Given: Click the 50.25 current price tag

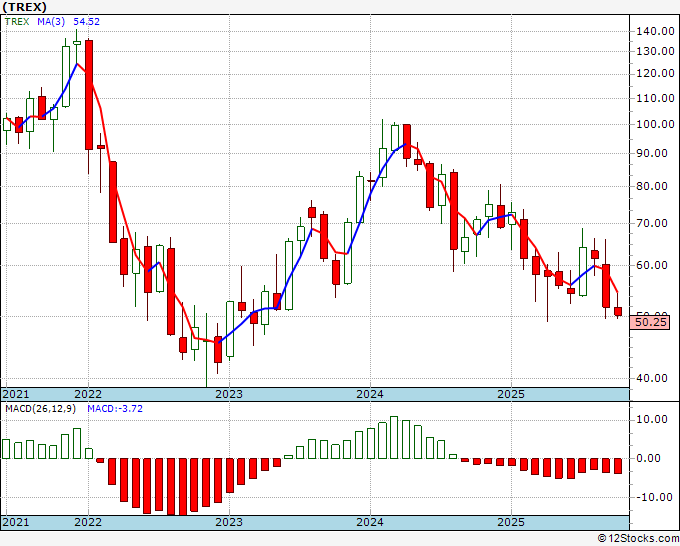Looking at the screenshot, I should pos(650,323).
